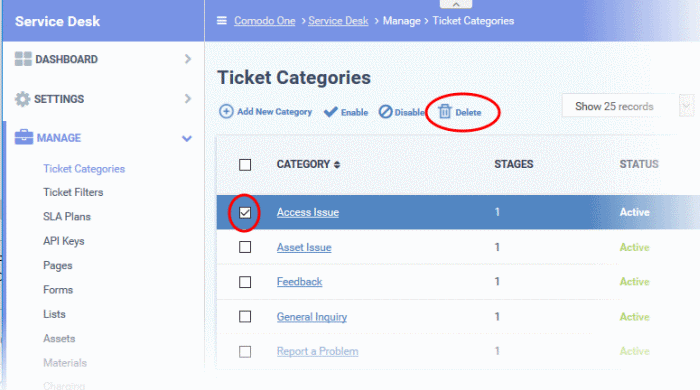Click the Settings gear icon
The width and height of the screenshot is (700, 390).
coord(22,99)
